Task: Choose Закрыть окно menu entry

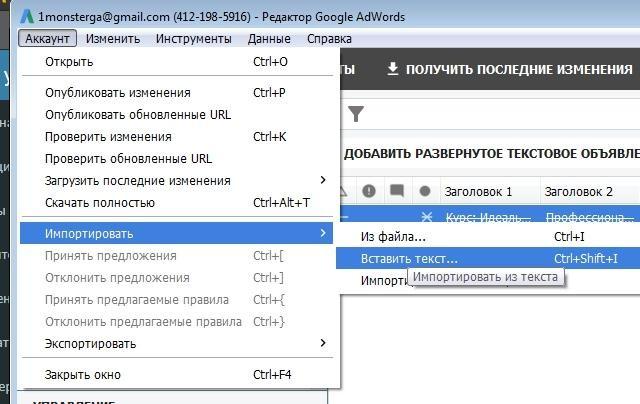Action: pos(177,375)
